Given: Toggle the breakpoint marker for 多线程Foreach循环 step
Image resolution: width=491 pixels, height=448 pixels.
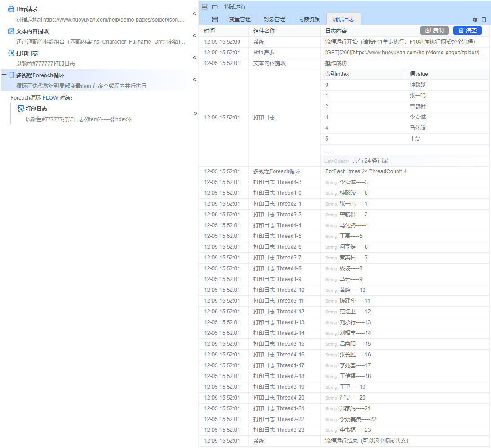Looking at the screenshot, I should click(x=195, y=79).
